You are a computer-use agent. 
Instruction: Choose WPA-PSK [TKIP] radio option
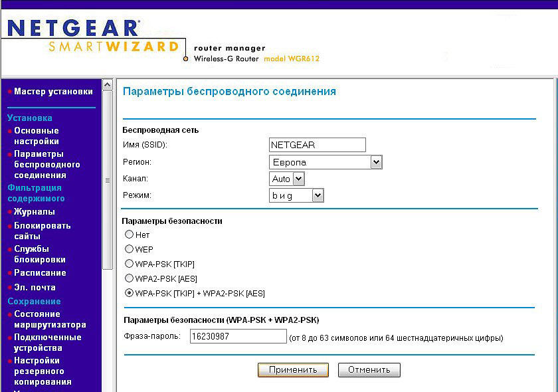click(130, 264)
